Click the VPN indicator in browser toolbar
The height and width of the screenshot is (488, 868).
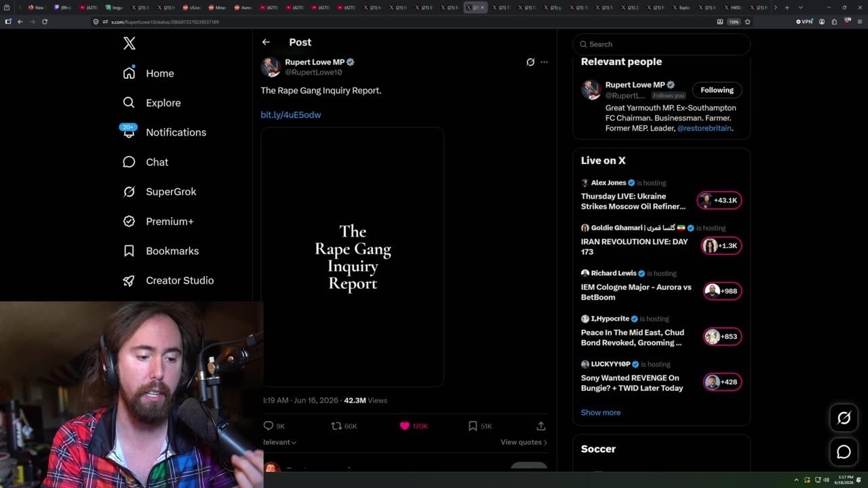click(804, 22)
